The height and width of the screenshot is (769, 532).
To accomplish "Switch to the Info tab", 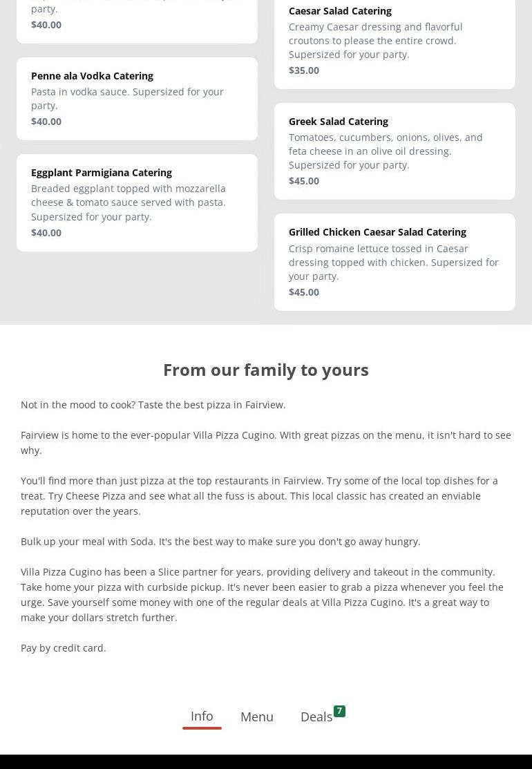I will (x=202, y=716).
